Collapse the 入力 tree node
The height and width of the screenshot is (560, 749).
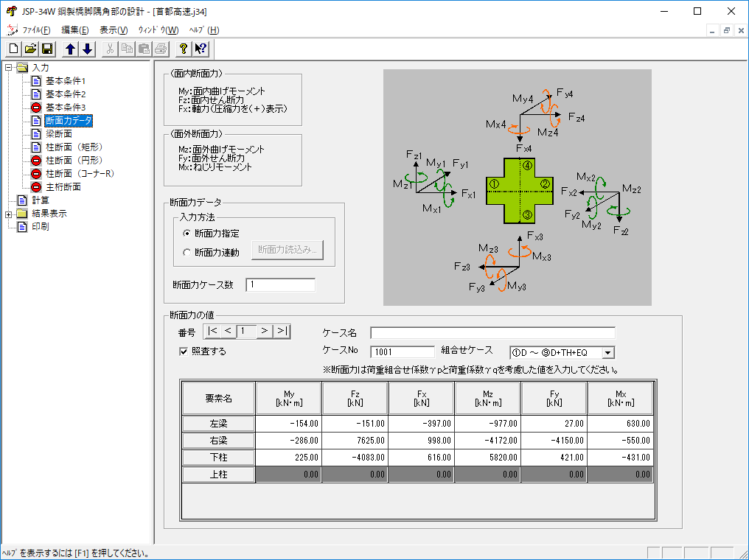8,68
